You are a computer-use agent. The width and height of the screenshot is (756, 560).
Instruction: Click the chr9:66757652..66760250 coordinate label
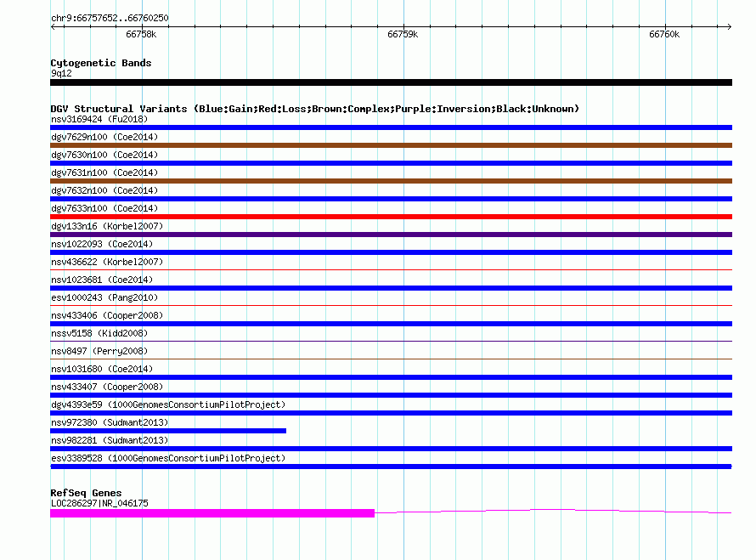(110, 18)
